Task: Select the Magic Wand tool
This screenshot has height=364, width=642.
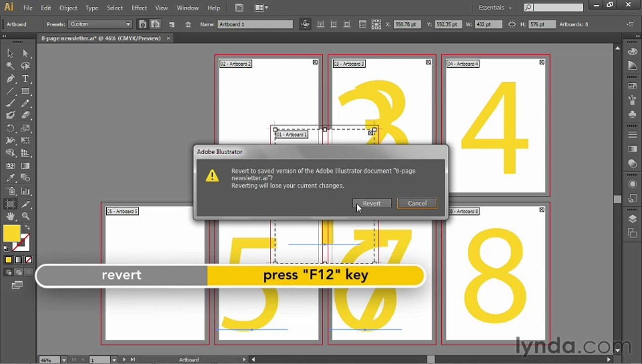Action: tap(10, 66)
